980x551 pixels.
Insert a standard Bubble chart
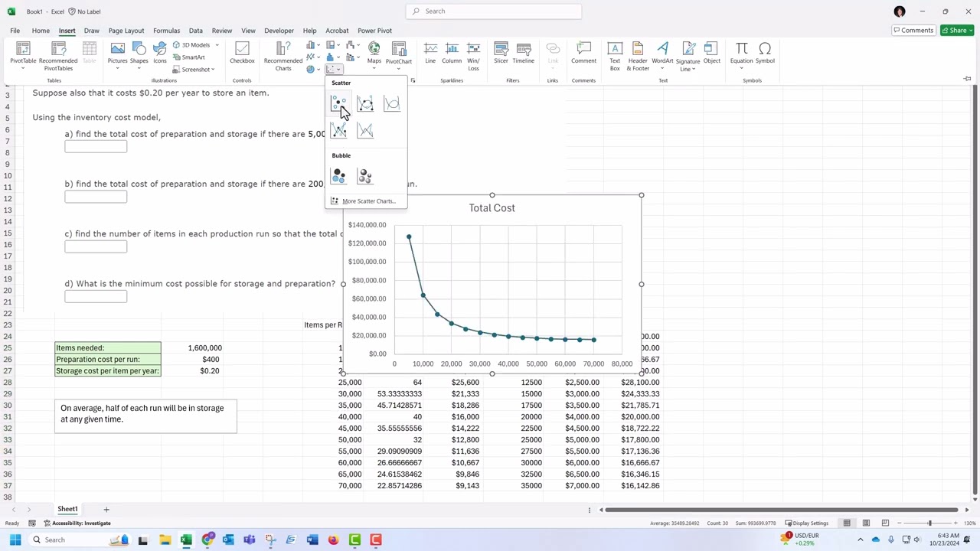[338, 177]
